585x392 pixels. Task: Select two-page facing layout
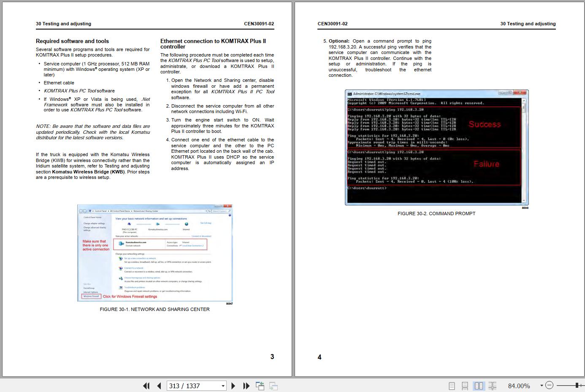[479, 386]
